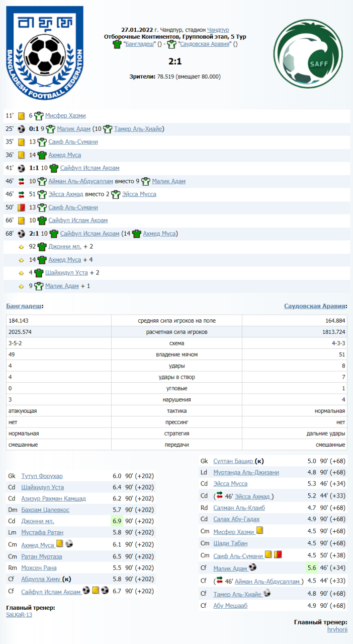Open Абдулла Химу captain's player link

41,579
